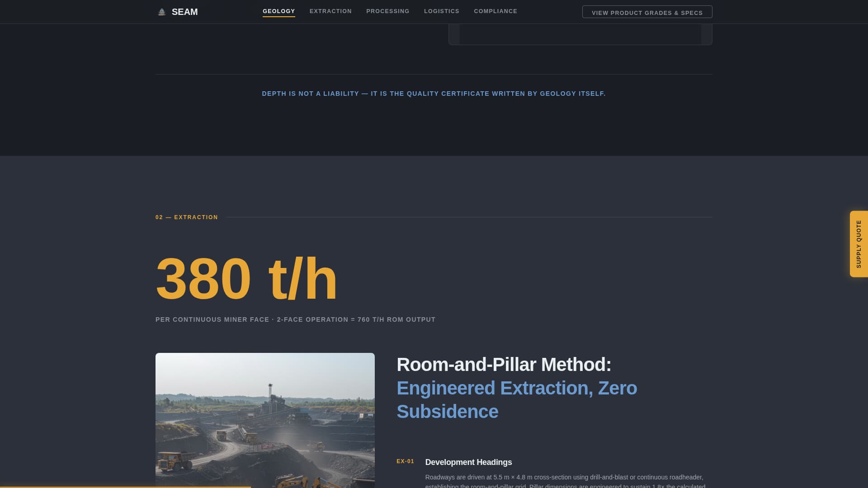Click the ROM output caption text
This screenshot has width=868, height=488.
point(295,319)
